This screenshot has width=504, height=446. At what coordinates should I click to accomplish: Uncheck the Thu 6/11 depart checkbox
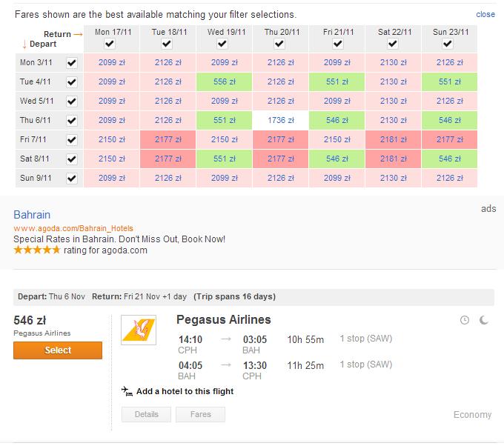(72, 121)
